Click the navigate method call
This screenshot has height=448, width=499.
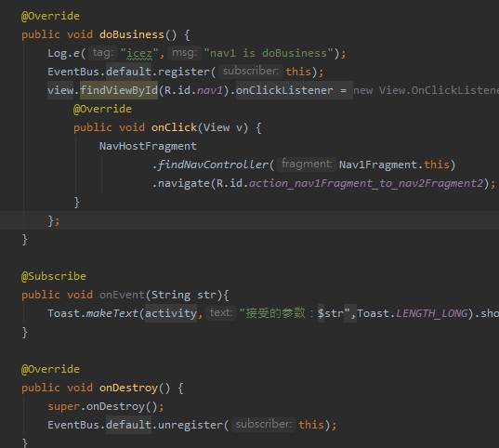coord(184,183)
